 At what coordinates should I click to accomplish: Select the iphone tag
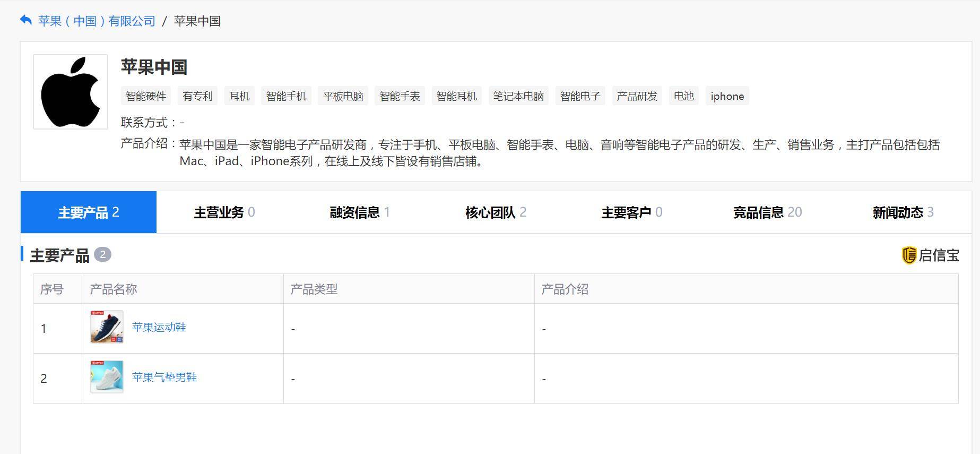pos(727,96)
